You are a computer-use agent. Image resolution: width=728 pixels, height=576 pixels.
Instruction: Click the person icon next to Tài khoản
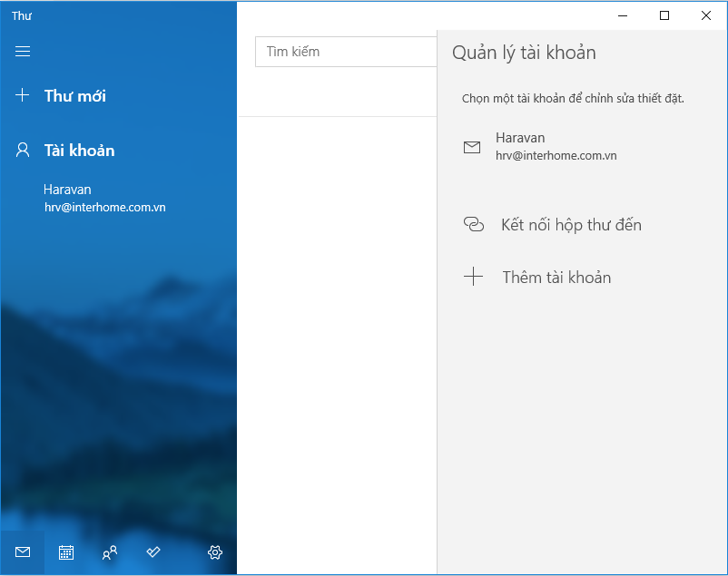tap(24, 150)
